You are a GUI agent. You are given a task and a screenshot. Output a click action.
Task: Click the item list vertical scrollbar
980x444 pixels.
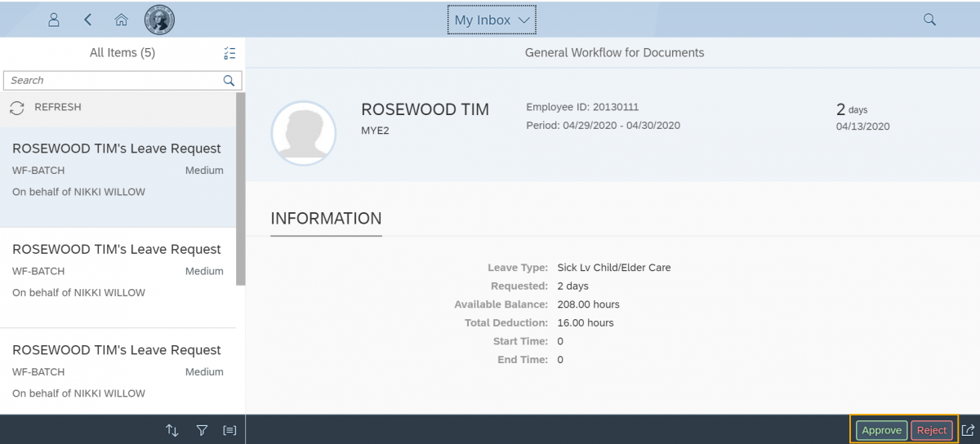click(240, 188)
